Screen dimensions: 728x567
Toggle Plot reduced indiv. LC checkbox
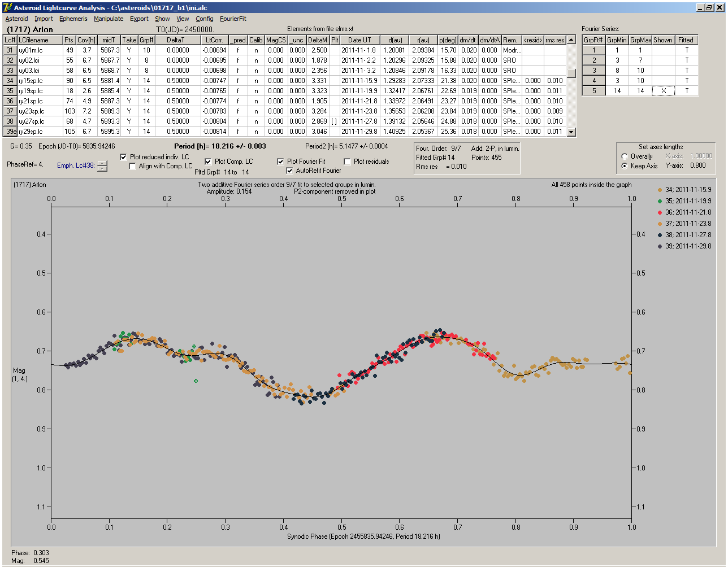pos(124,157)
